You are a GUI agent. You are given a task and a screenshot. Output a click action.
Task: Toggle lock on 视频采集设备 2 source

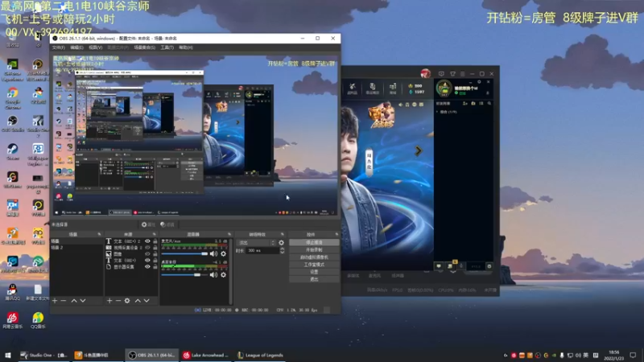tap(155, 248)
